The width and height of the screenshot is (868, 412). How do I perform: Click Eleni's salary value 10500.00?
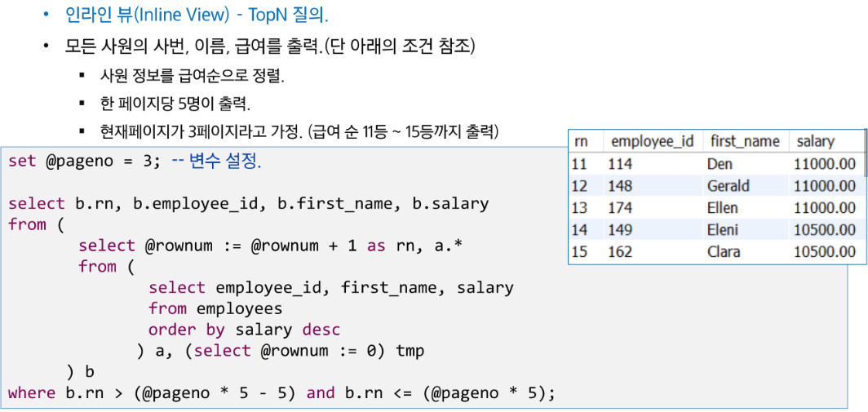(x=825, y=230)
